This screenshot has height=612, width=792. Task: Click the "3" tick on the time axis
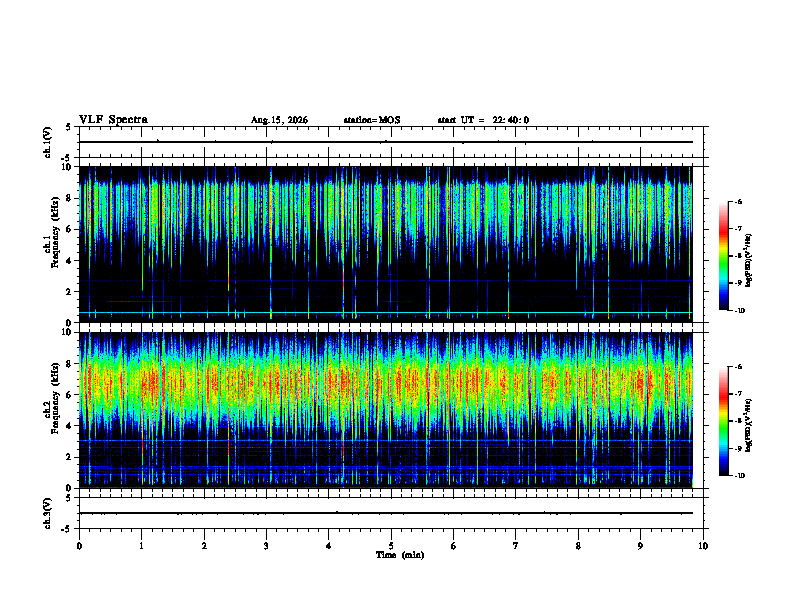[266, 546]
